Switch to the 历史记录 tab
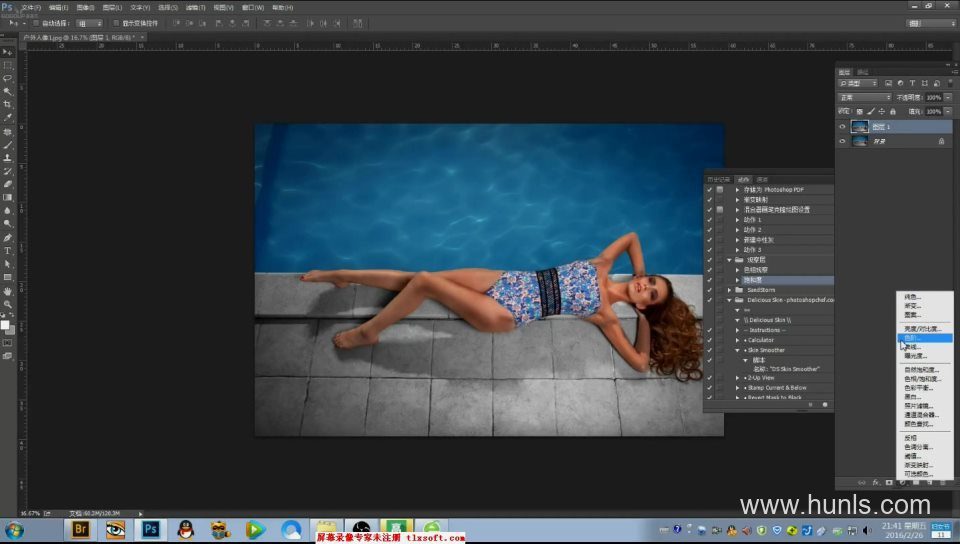Image resolution: width=960 pixels, height=544 pixels. (719, 180)
